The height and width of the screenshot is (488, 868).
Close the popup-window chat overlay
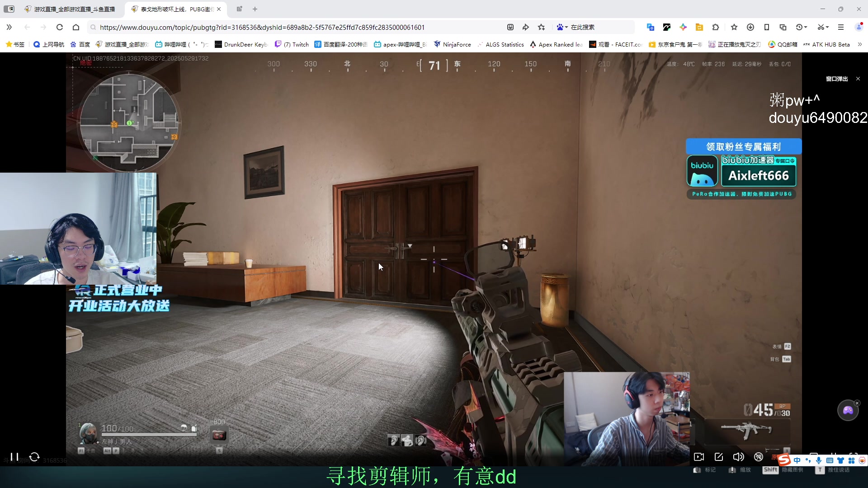pyautogui.click(x=858, y=79)
